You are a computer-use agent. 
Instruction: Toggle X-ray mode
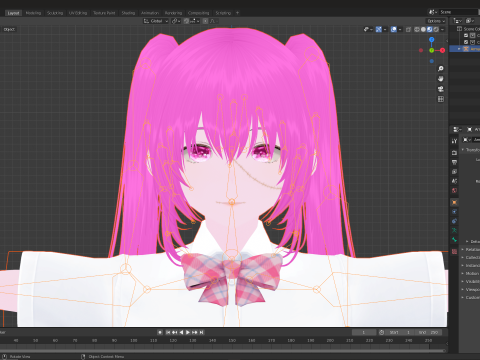pyautogui.click(x=408, y=29)
